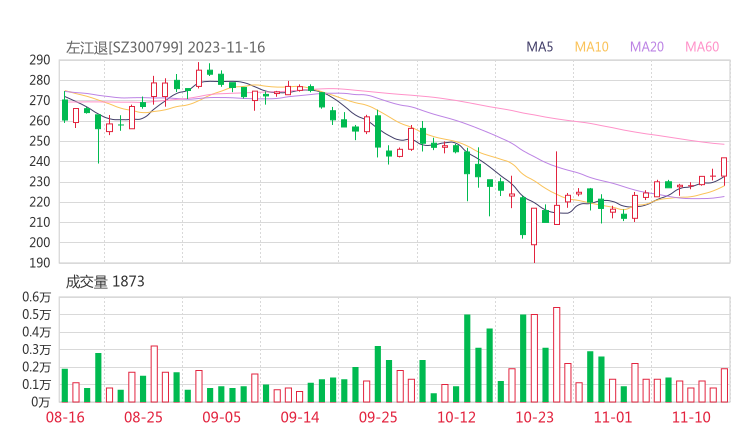
Task: Toggle the MA20 legend label
Action: coord(647,47)
